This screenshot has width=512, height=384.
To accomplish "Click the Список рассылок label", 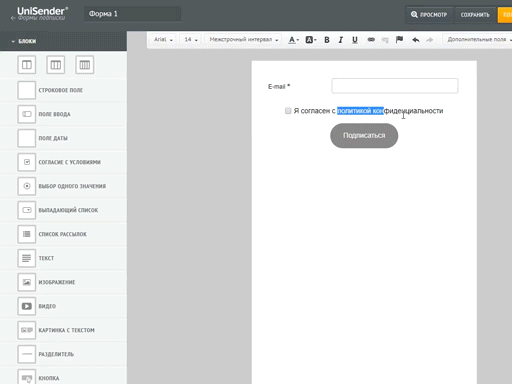I will [x=62, y=234].
